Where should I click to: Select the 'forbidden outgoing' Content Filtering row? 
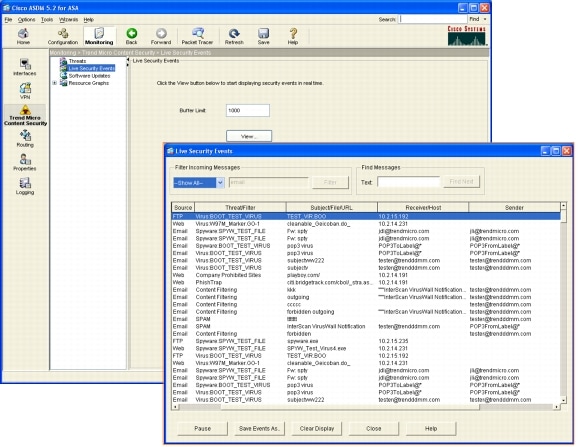(366, 312)
